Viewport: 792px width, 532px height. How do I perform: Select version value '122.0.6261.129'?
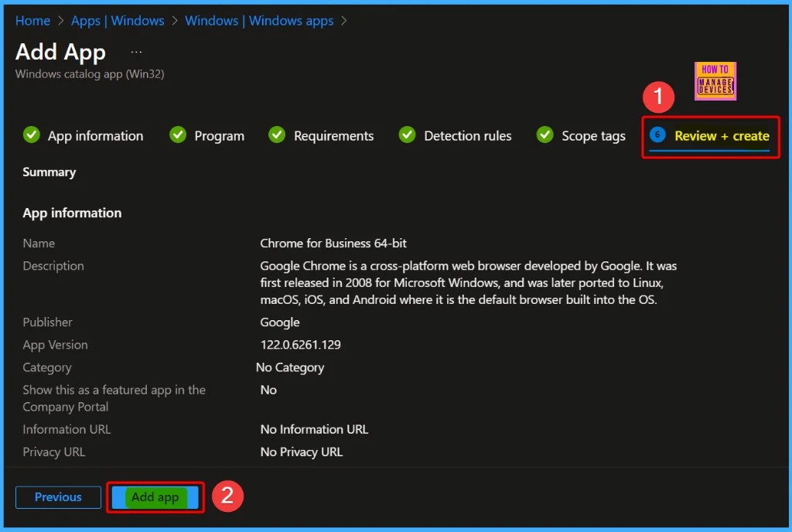(x=301, y=345)
